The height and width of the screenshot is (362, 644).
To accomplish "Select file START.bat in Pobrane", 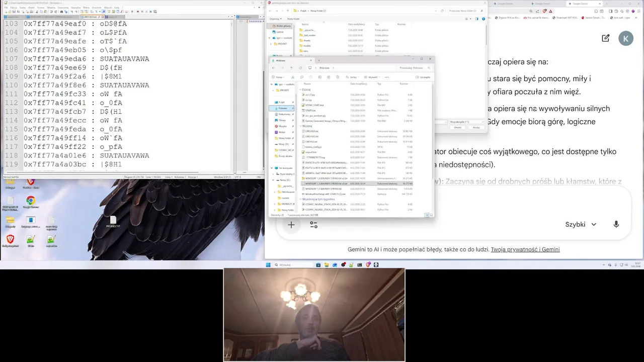I will click(310, 110).
